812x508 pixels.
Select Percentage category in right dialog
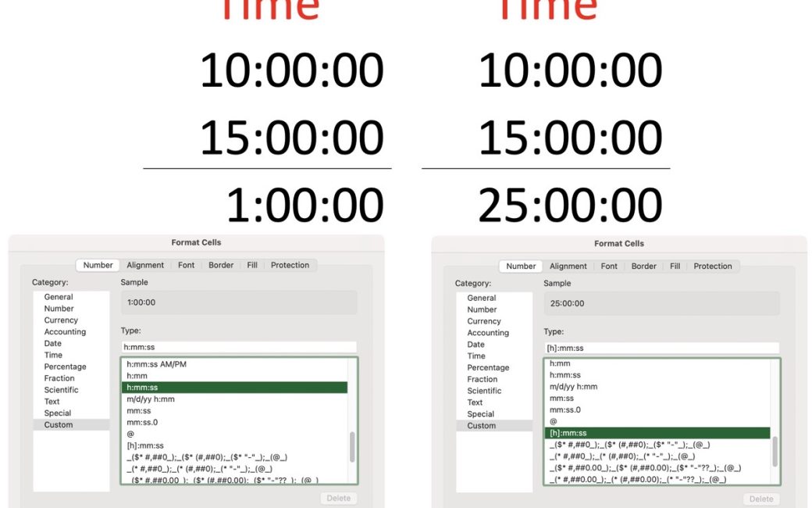click(488, 367)
